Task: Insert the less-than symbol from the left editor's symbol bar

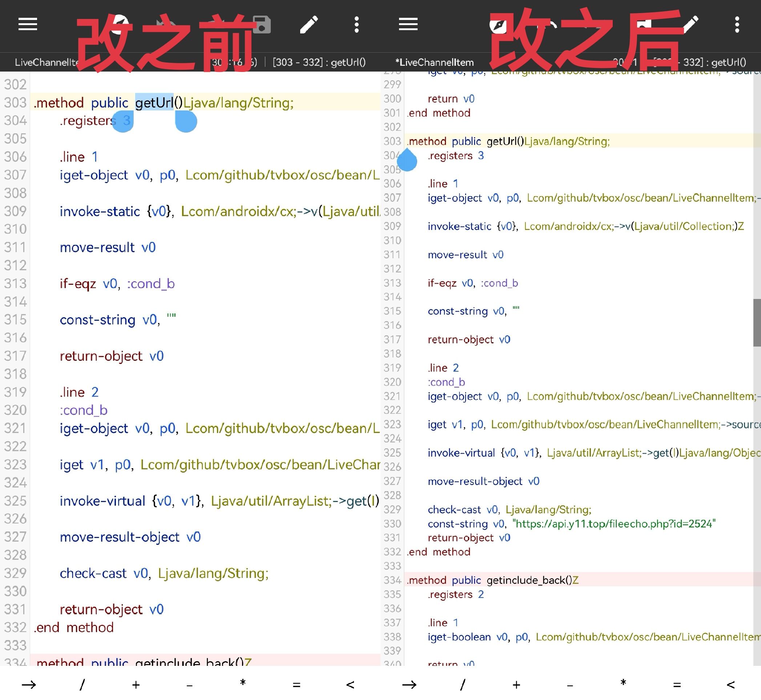Action: point(350,684)
